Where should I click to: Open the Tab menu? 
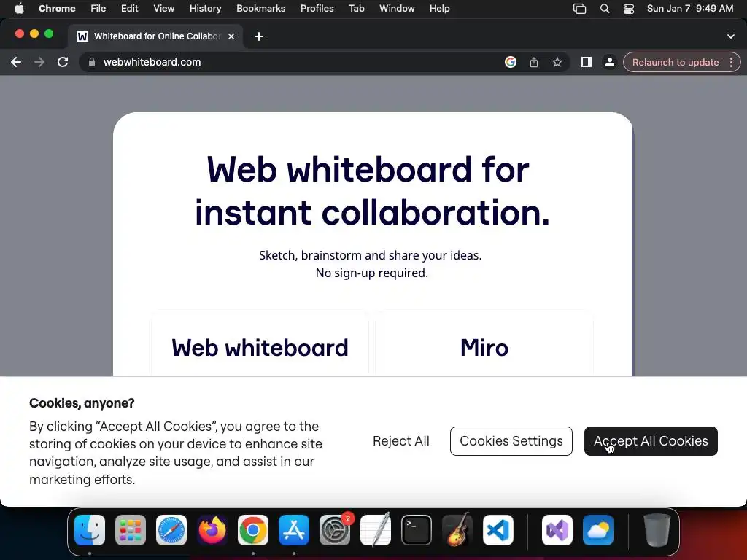pyautogui.click(x=356, y=9)
